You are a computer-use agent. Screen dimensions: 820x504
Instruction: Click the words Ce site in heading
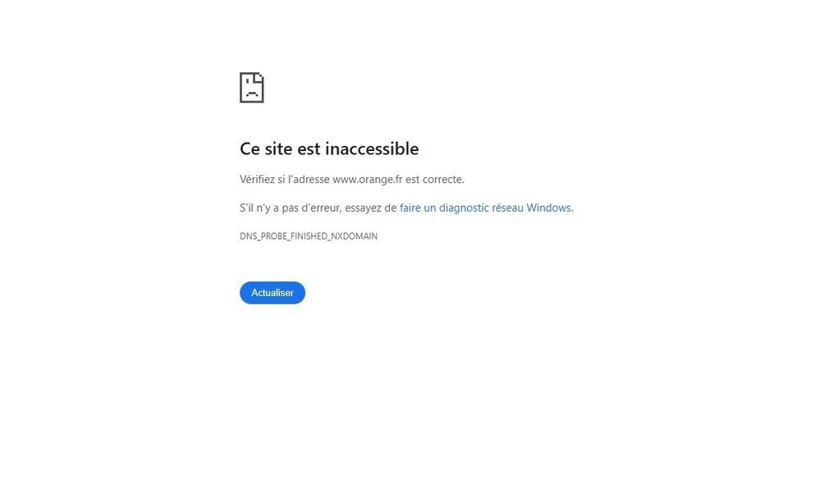click(266, 149)
